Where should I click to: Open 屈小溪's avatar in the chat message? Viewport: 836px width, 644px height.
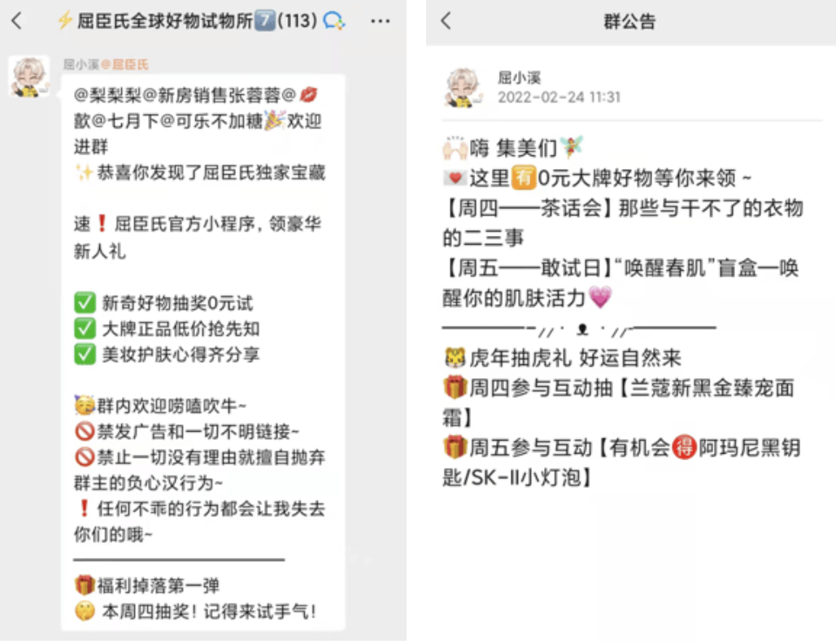(29, 76)
